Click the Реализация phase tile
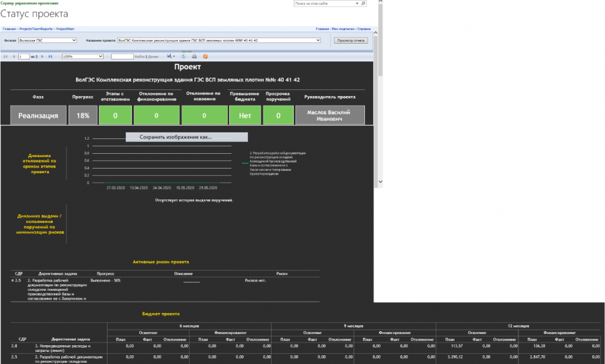605x364 pixels. point(38,116)
